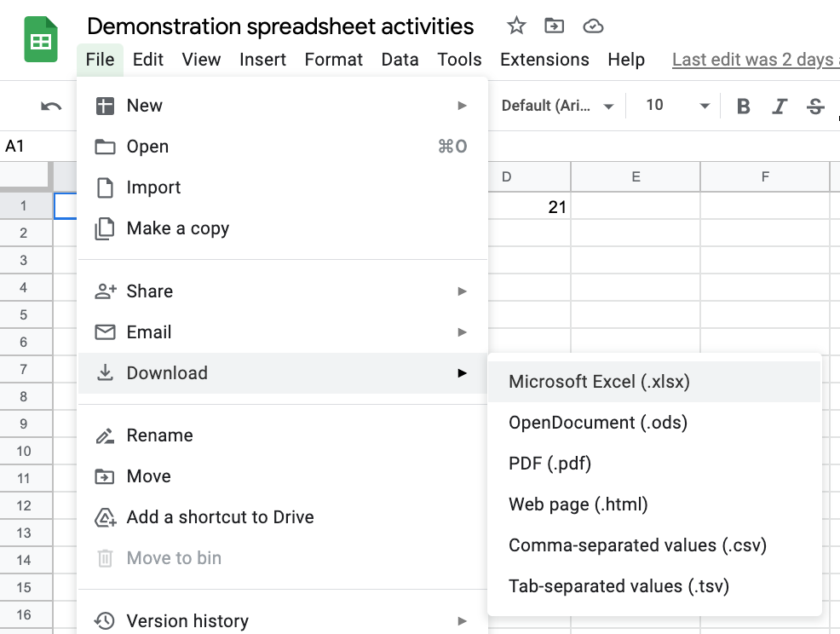Click the New spreadsheet icon in menu
Screen dimensions: 840x634
(105, 106)
